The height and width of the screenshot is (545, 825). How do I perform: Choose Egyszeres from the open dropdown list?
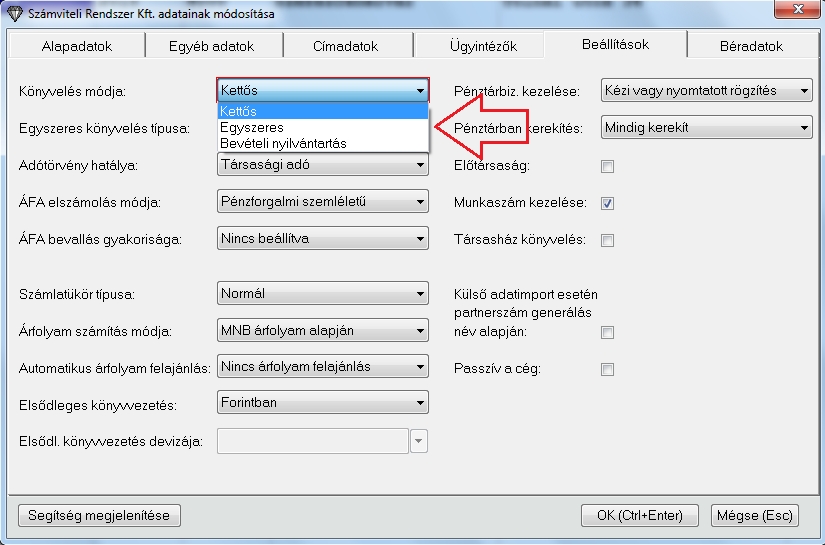pos(252,128)
